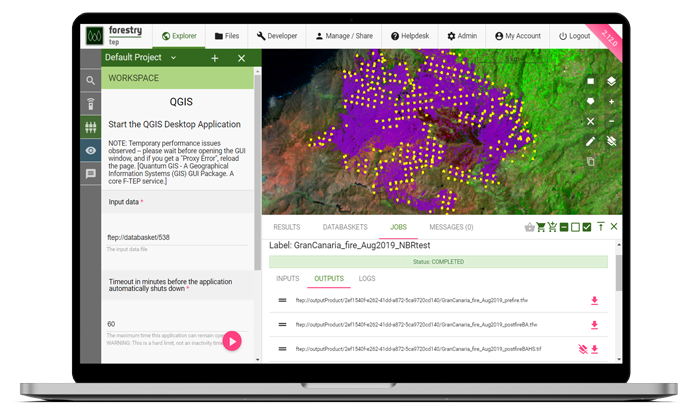Download the GranCanaria prefire.tfw output
This screenshot has height=417, width=700.
[x=594, y=300]
